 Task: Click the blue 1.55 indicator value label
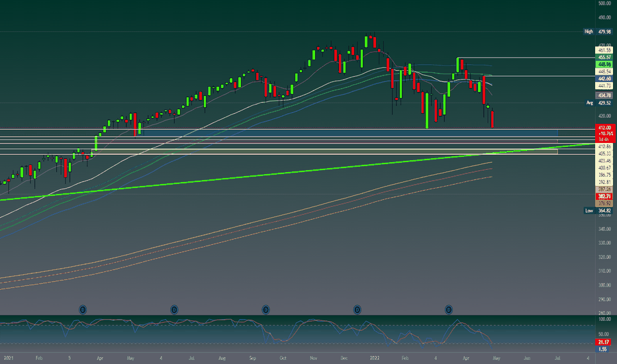click(603, 349)
